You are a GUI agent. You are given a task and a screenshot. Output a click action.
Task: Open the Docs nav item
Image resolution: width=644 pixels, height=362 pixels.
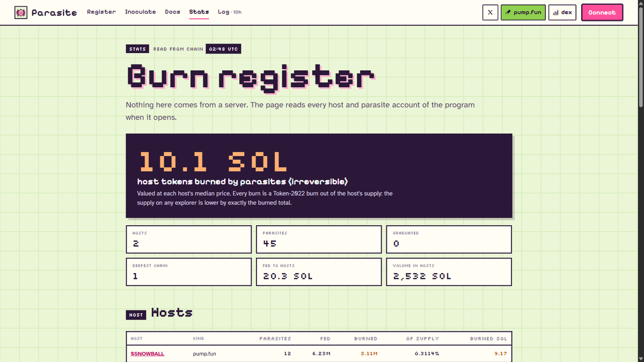coord(173,12)
